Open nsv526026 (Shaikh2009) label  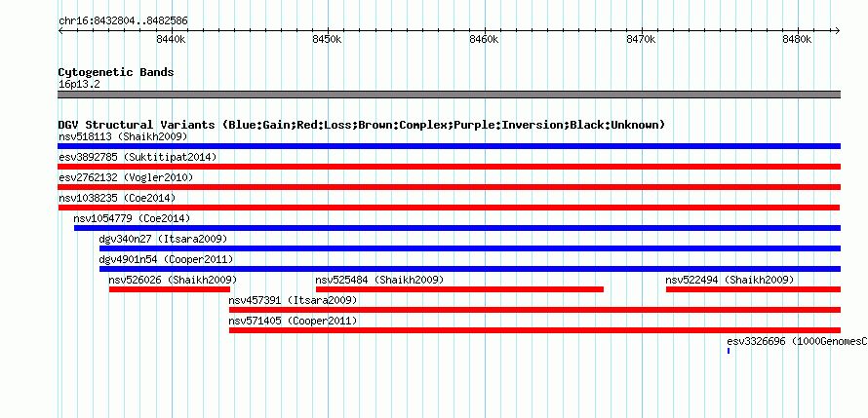(173, 280)
